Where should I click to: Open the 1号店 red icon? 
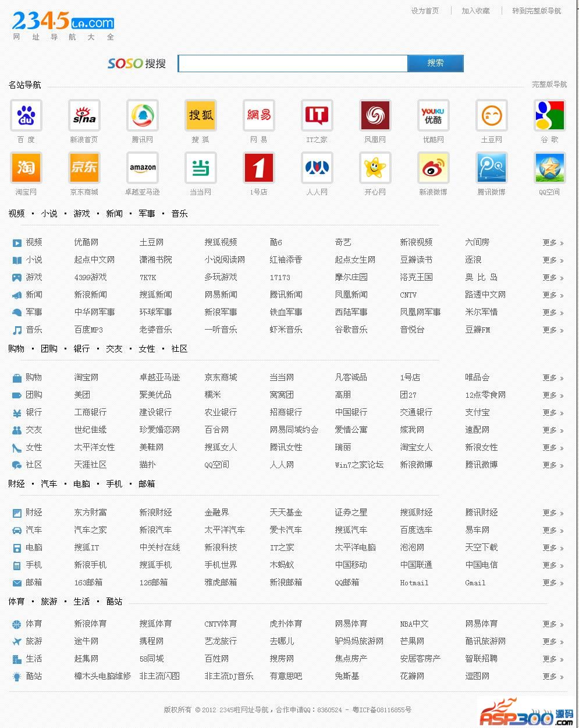click(x=259, y=168)
